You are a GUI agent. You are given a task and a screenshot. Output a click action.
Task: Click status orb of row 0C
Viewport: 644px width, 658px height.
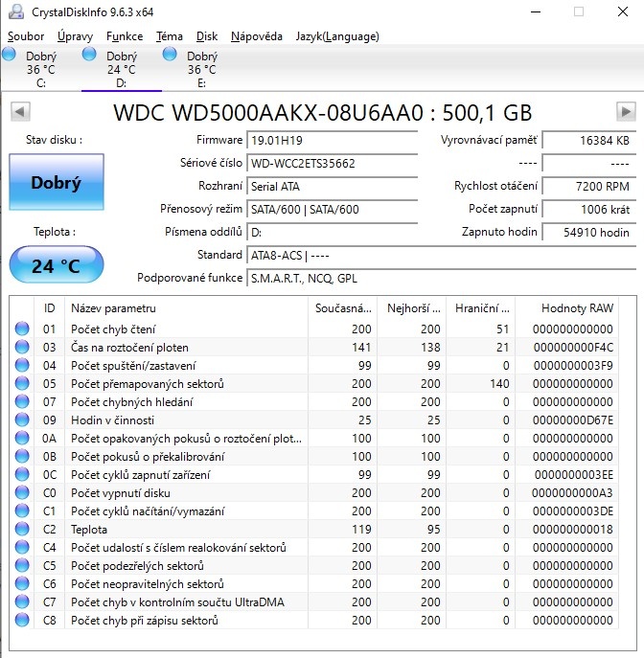click(22, 474)
